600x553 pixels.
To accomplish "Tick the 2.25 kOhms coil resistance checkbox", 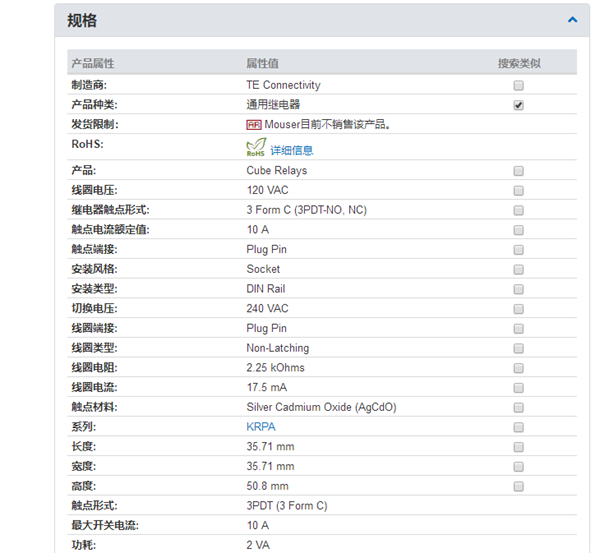I will coord(518,368).
